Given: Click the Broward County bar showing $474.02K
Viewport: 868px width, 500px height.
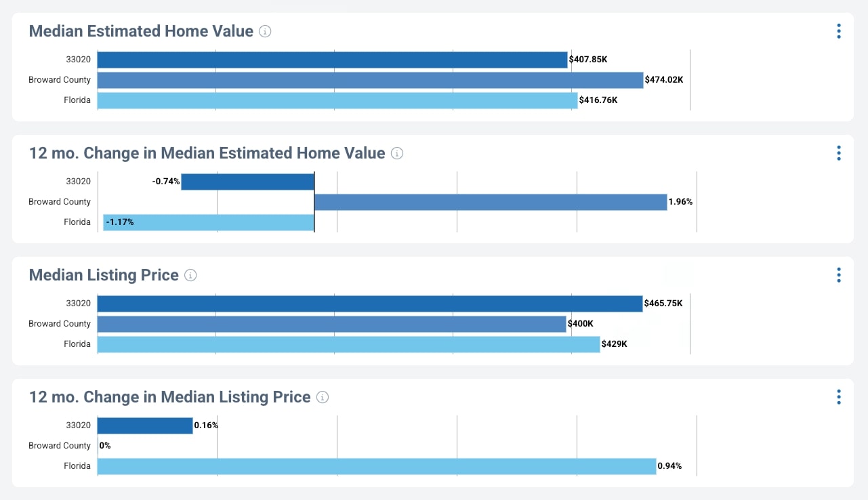Looking at the screenshot, I should coord(370,80).
